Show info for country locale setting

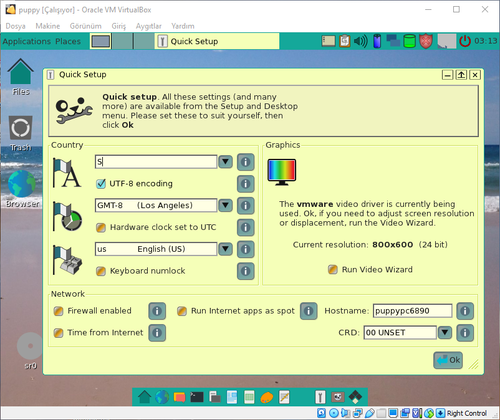click(246, 162)
